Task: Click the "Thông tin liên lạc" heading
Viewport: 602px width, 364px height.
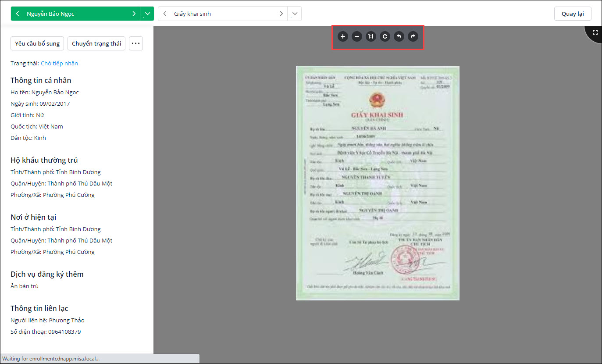Action: pos(39,308)
